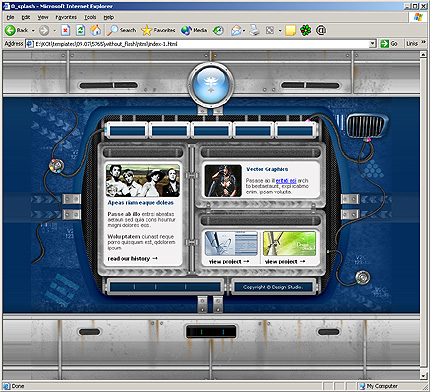Click the Copyright © Design Studio text
Image resolution: width=430 pixels, height=392 pixels.
click(x=273, y=287)
